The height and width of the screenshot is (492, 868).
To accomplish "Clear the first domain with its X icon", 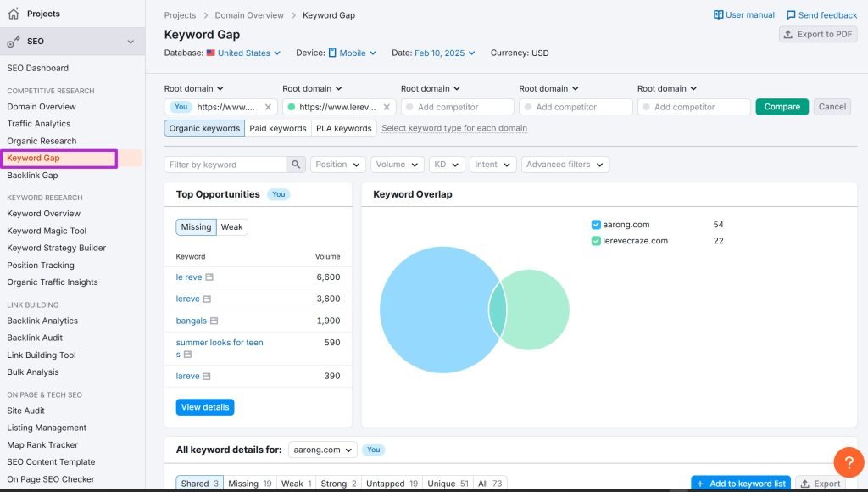I will point(268,107).
